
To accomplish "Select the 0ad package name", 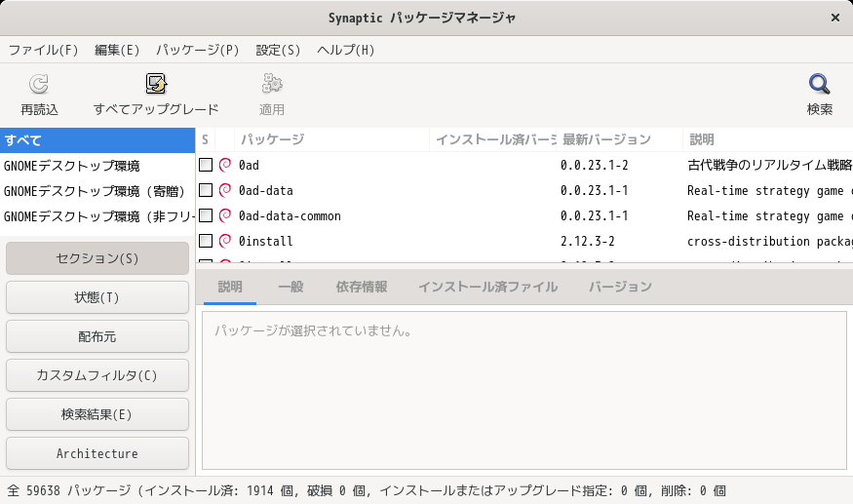I will click(x=249, y=165).
